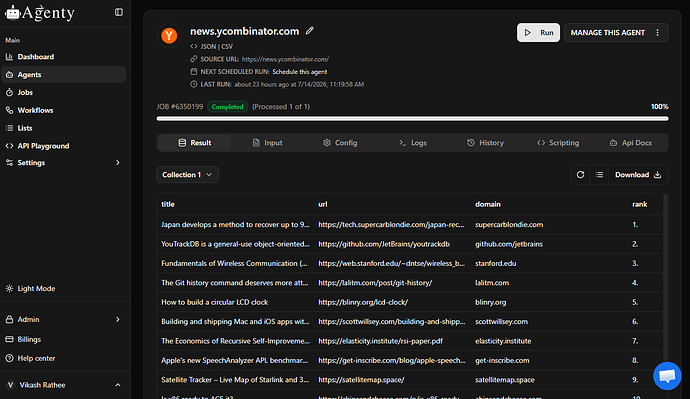Click the Satellite Tracker title cell
690x399 pixels.
[x=235, y=379]
